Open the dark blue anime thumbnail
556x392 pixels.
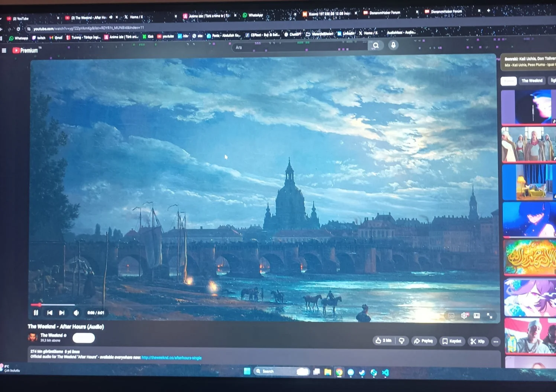(530, 220)
